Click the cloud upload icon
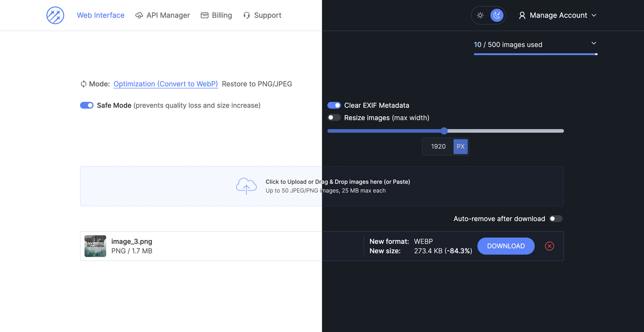Image resolution: width=644 pixels, height=332 pixels. (x=247, y=186)
